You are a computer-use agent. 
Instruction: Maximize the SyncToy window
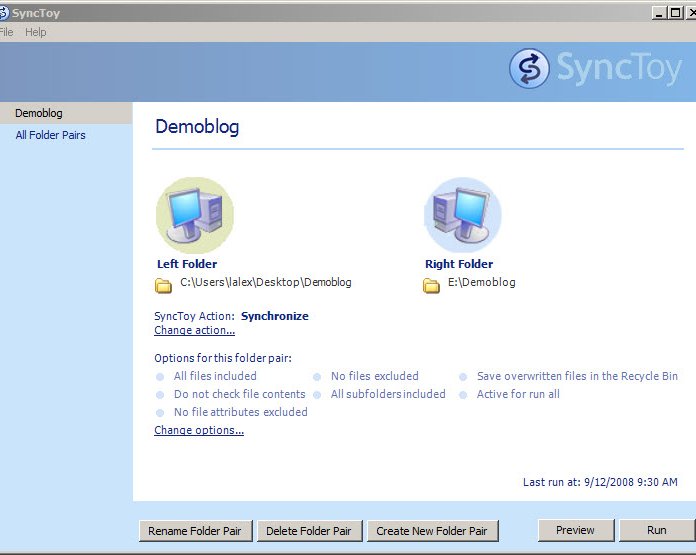(675, 13)
